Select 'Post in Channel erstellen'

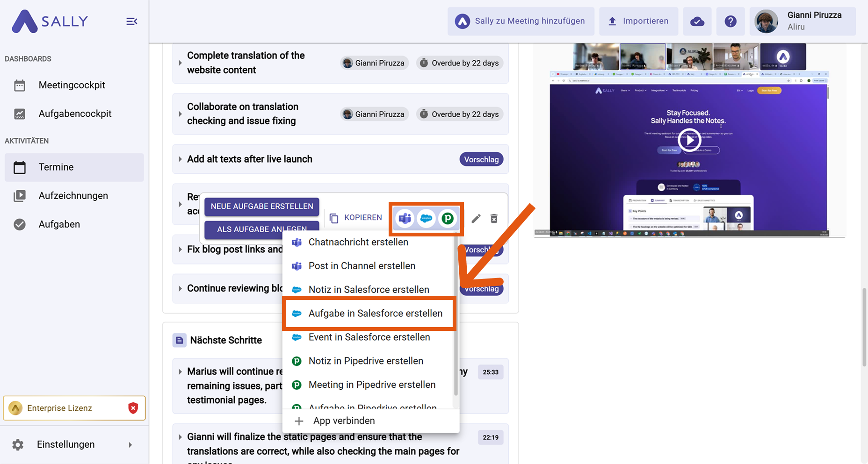(369, 266)
